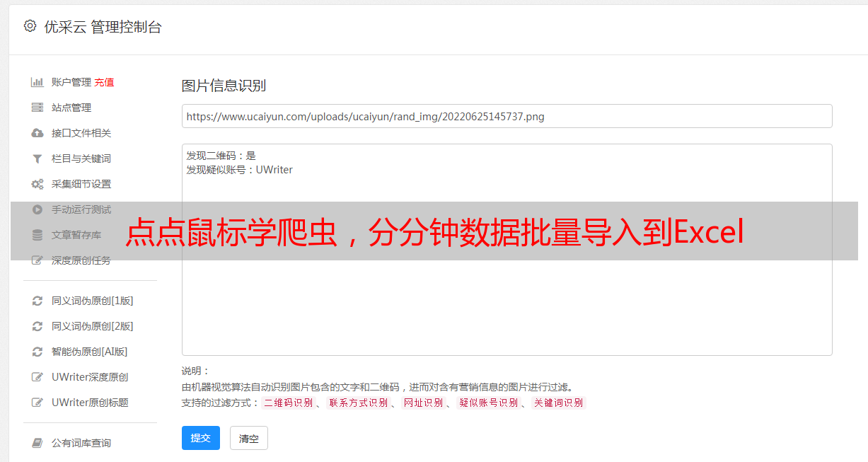
Task: Click the play icon for 手动运行测试
Action: (x=37, y=209)
